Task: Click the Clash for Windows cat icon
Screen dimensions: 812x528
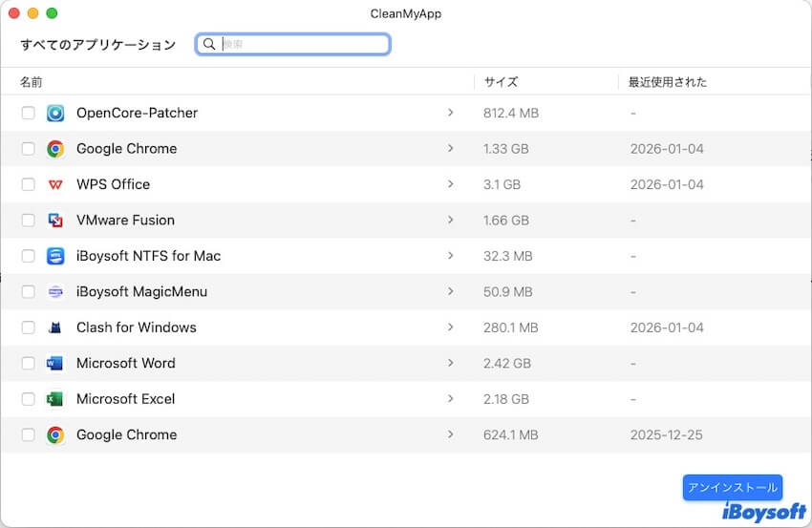Action: coord(55,327)
